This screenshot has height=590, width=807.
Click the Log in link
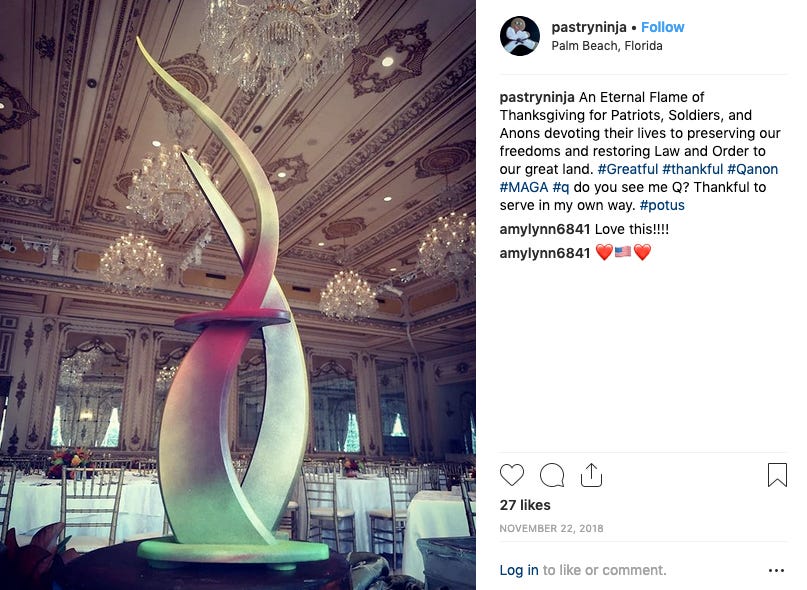[x=519, y=570]
